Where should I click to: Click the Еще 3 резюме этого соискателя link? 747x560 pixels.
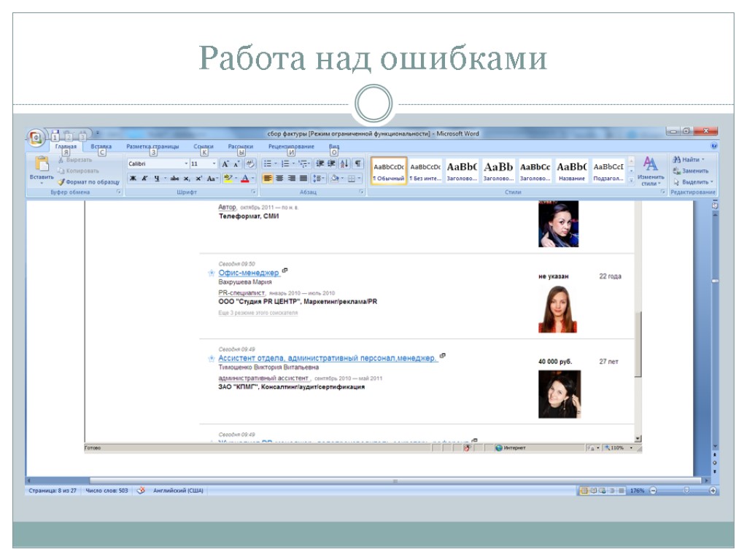point(258,313)
